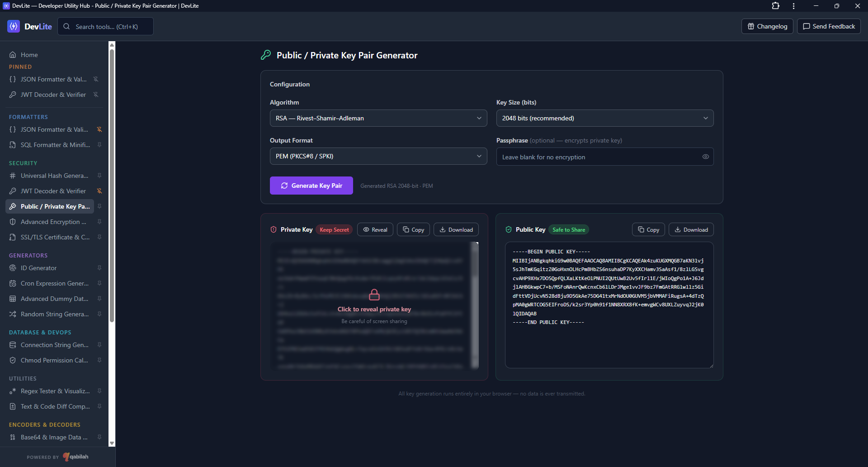The image size is (868, 467).
Task: Copy the public key
Action: coord(648,229)
